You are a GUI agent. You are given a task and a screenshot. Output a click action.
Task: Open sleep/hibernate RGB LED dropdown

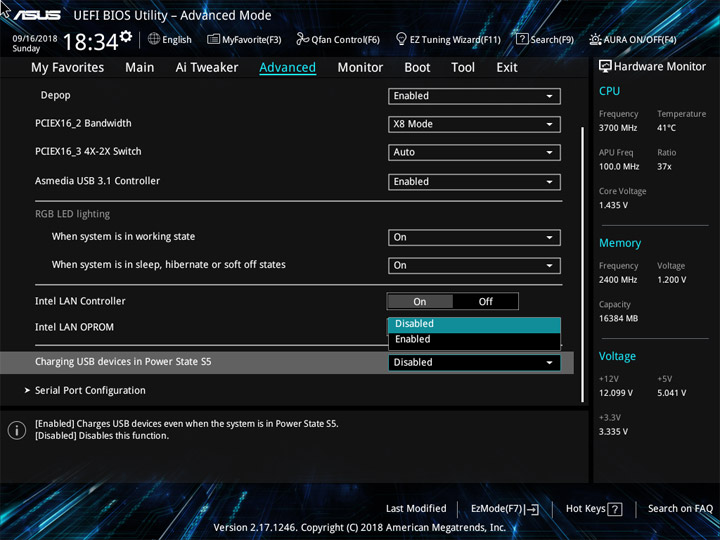[474, 265]
